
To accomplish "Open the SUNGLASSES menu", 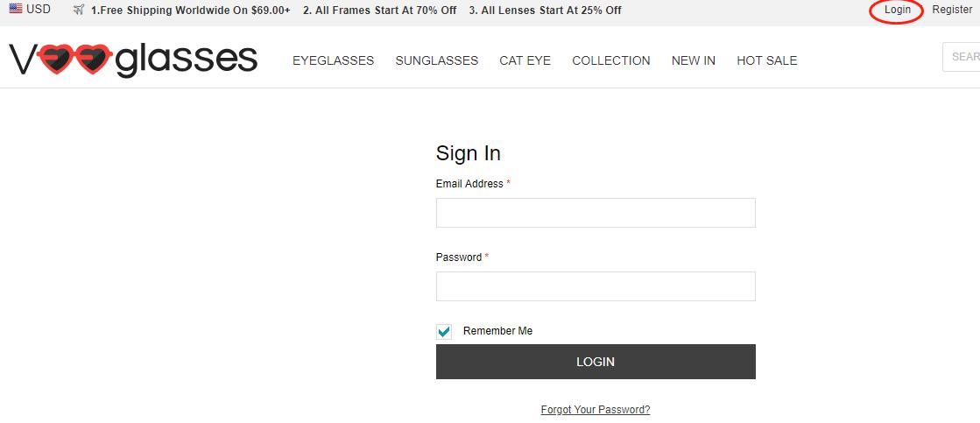I will pos(437,60).
